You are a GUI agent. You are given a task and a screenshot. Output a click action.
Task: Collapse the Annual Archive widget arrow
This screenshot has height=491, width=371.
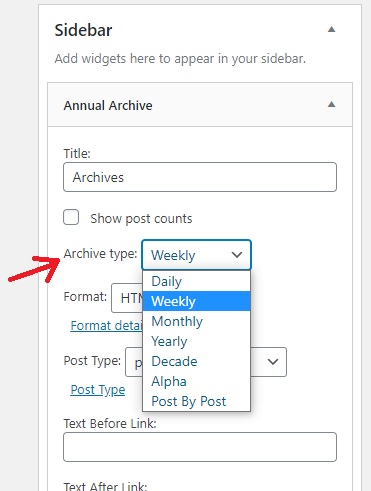[x=331, y=105]
